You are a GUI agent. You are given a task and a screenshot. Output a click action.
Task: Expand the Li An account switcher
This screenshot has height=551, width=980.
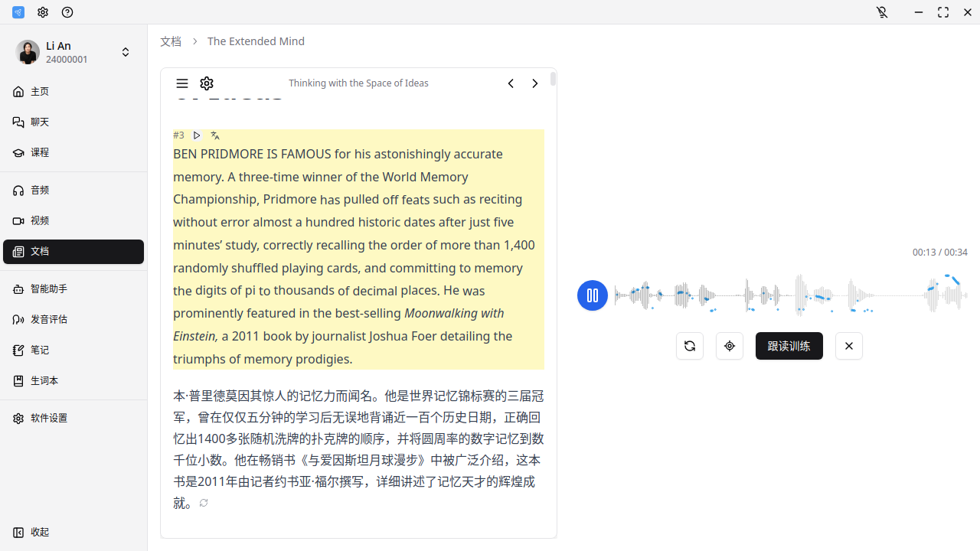[x=126, y=52]
